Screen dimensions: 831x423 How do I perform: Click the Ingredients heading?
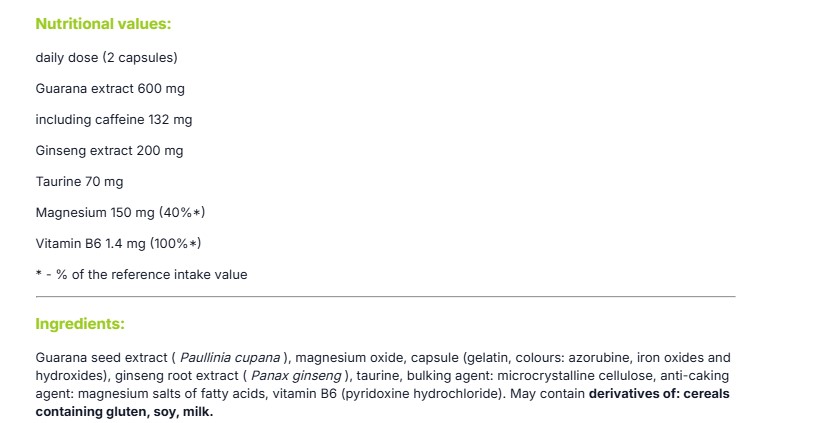(x=80, y=324)
